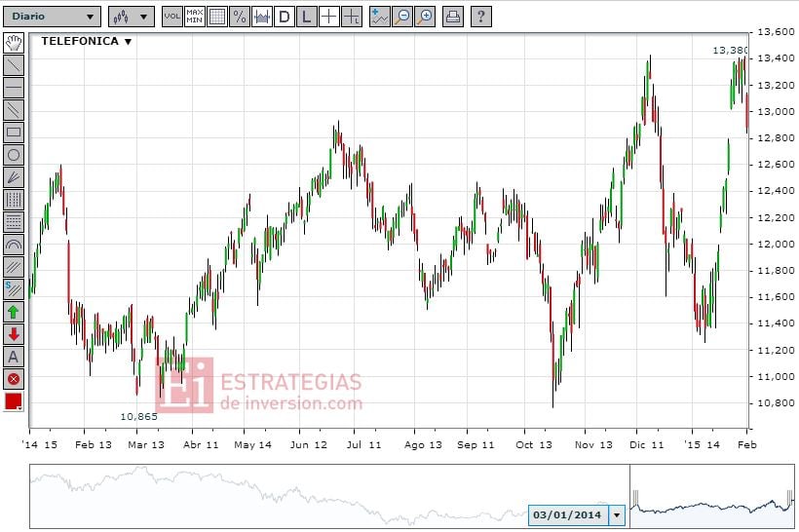The image size is (799, 532).
Task: Open the red drawing color picker
Action: coord(14,401)
